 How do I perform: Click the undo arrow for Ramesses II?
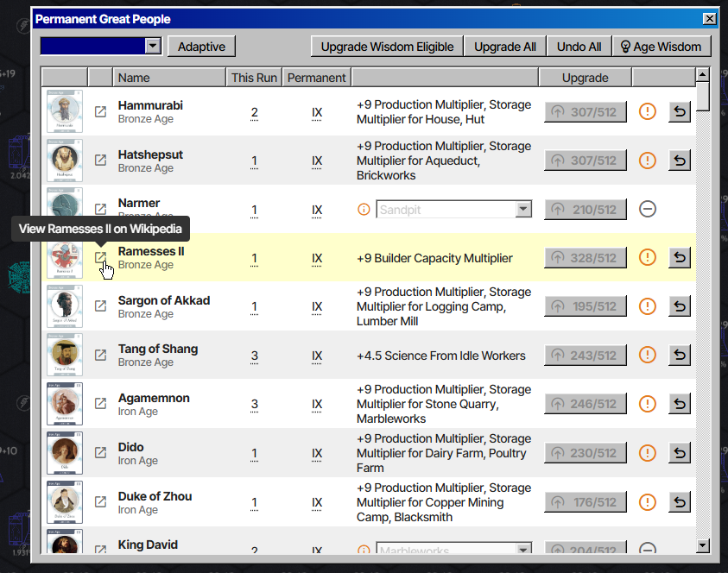[x=680, y=257]
